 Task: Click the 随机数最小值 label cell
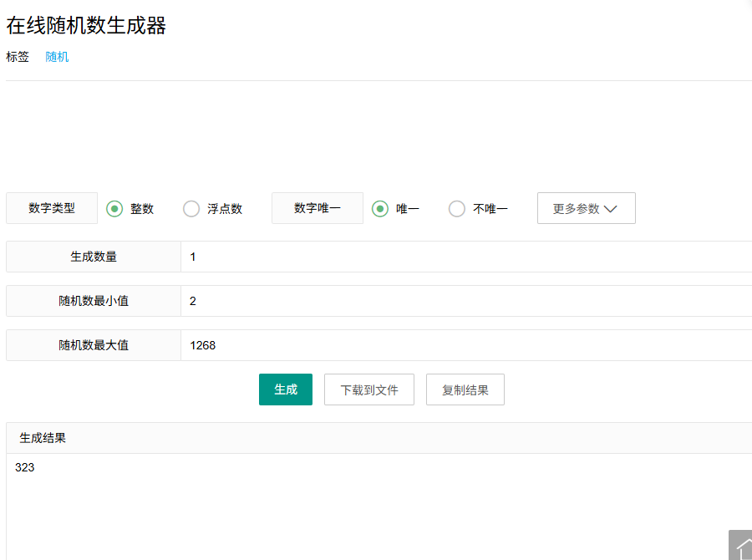[x=94, y=301]
